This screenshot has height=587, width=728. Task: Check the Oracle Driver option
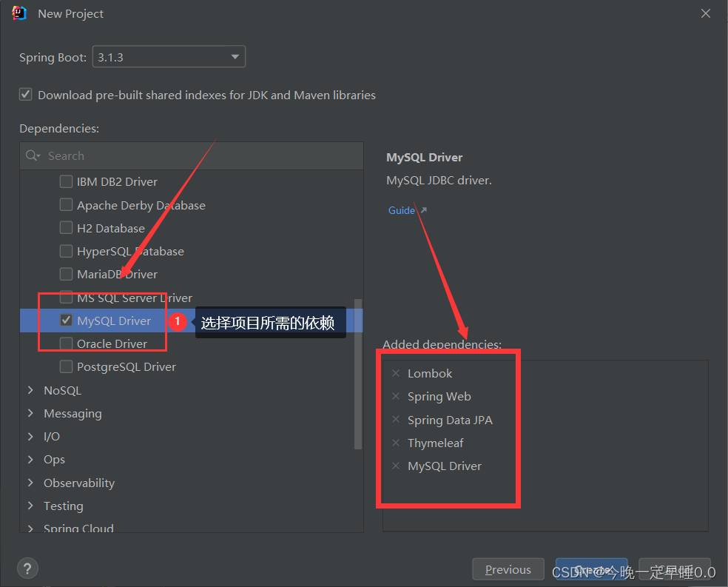point(66,343)
